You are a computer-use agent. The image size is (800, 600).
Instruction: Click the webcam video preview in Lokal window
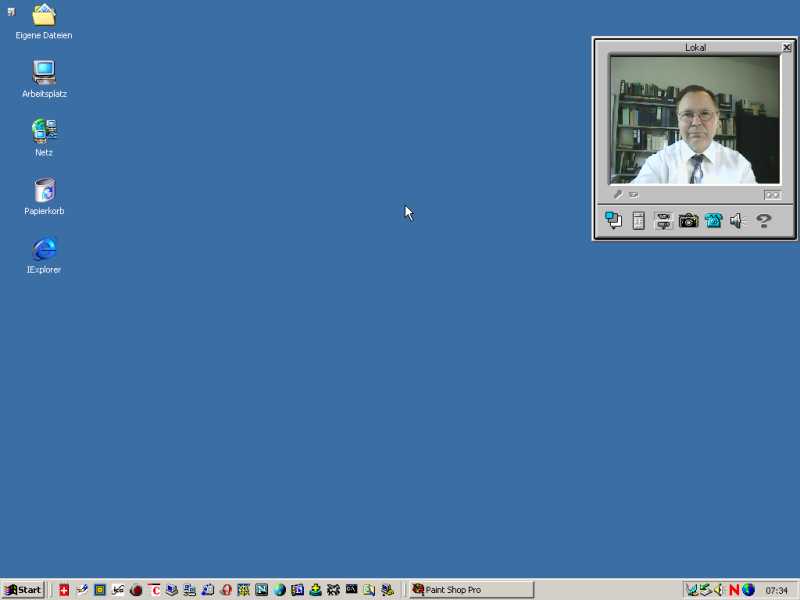[x=695, y=119]
